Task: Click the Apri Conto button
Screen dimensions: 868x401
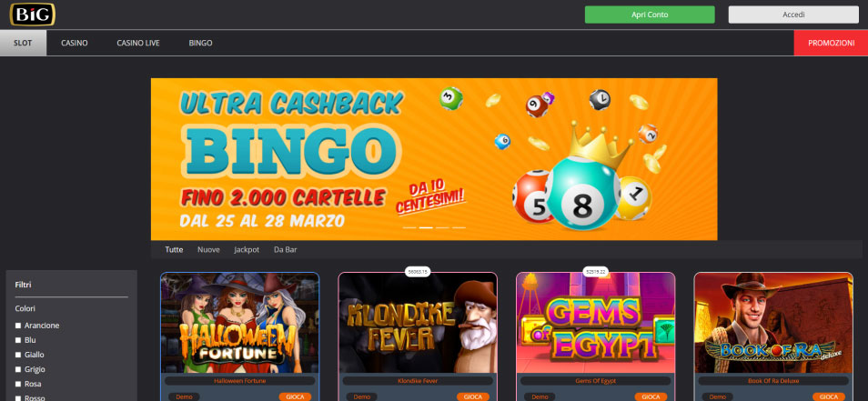Action: tap(650, 15)
